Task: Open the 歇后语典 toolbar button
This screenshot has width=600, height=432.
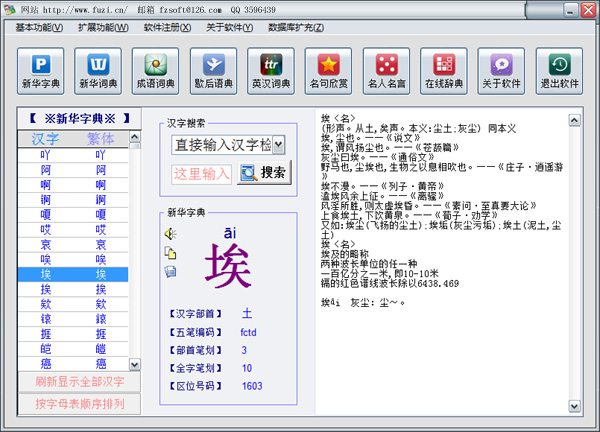Action: click(214, 71)
